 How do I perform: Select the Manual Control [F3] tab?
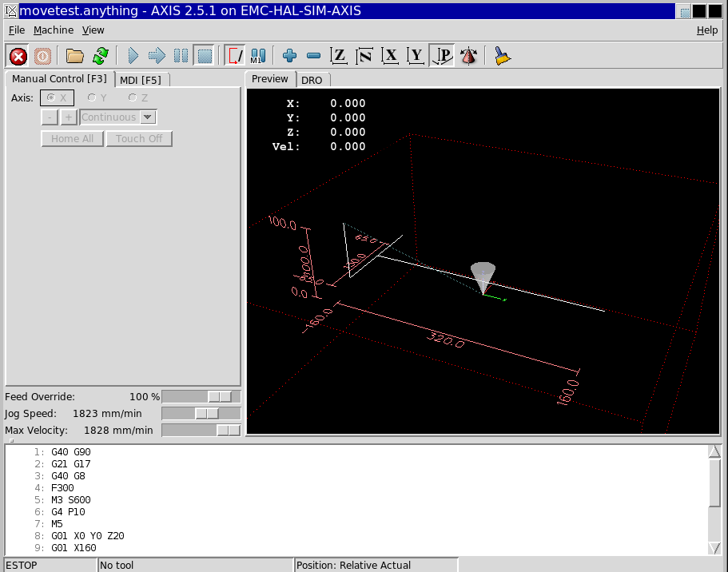click(x=59, y=79)
